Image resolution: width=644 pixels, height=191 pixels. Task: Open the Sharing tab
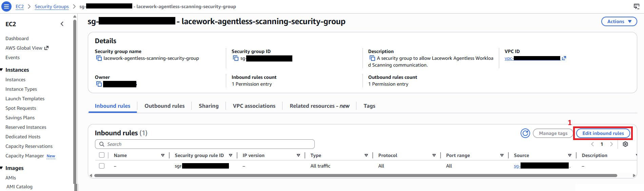(x=209, y=106)
